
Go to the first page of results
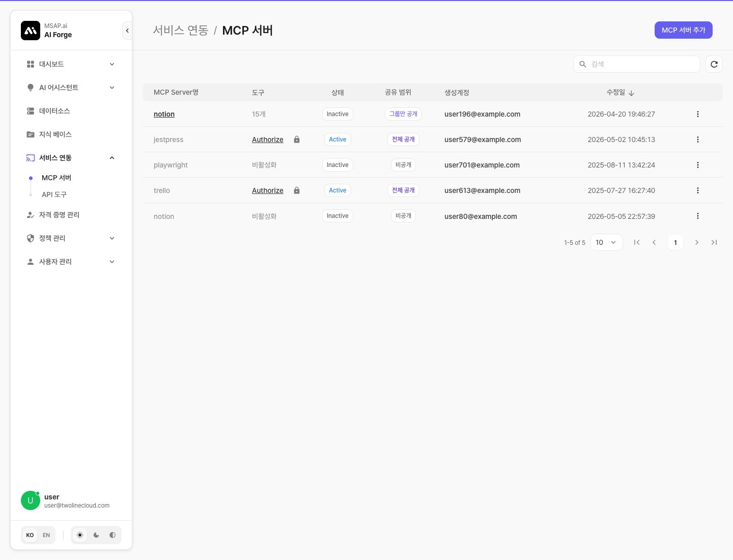coord(637,242)
